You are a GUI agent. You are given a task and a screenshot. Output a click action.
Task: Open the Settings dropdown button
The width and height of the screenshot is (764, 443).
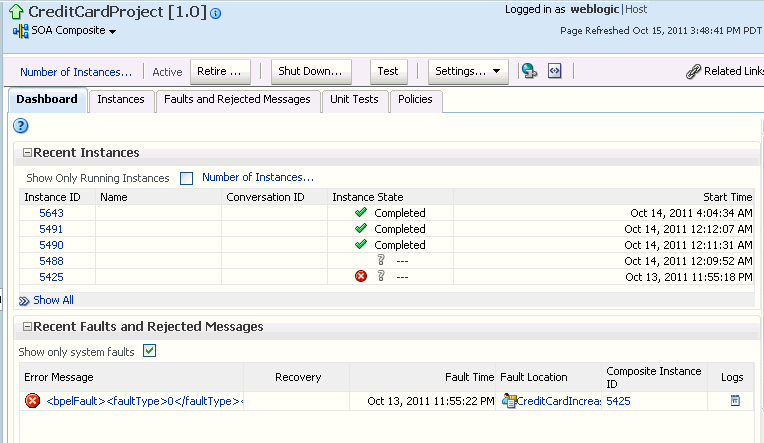pyautogui.click(x=468, y=72)
